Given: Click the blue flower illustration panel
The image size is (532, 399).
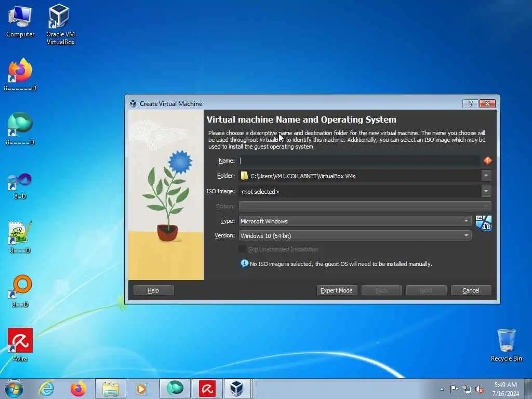Looking at the screenshot, I should pyautogui.click(x=166, y=195).
